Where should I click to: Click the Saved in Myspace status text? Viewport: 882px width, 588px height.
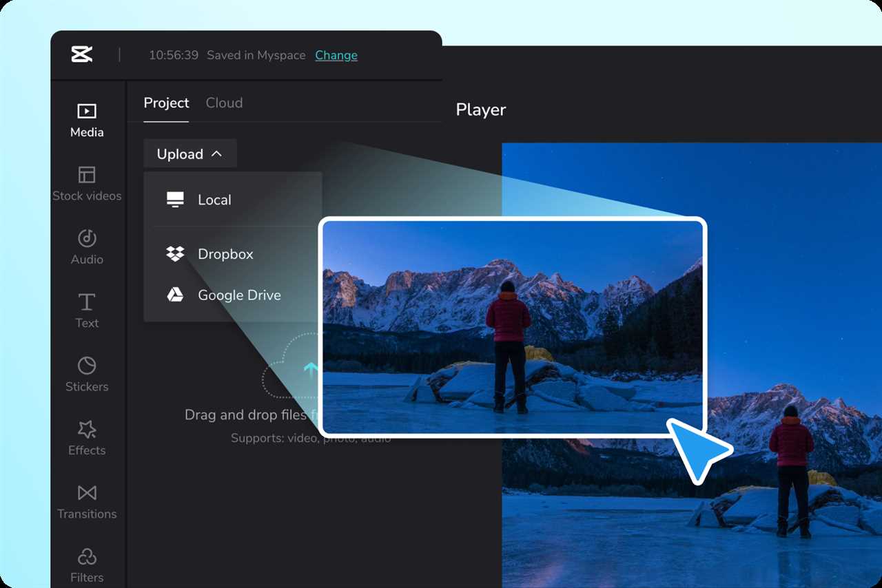(x=256, y=55)
